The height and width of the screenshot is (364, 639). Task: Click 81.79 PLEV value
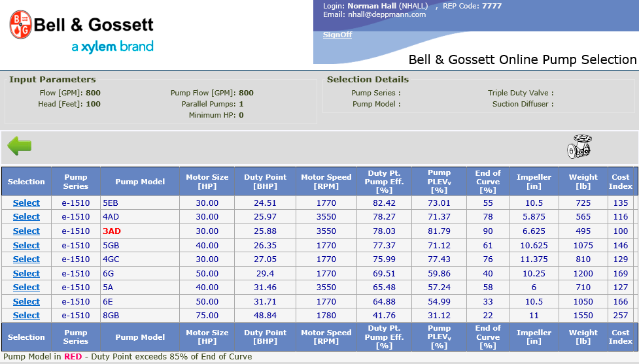(439, 231)
